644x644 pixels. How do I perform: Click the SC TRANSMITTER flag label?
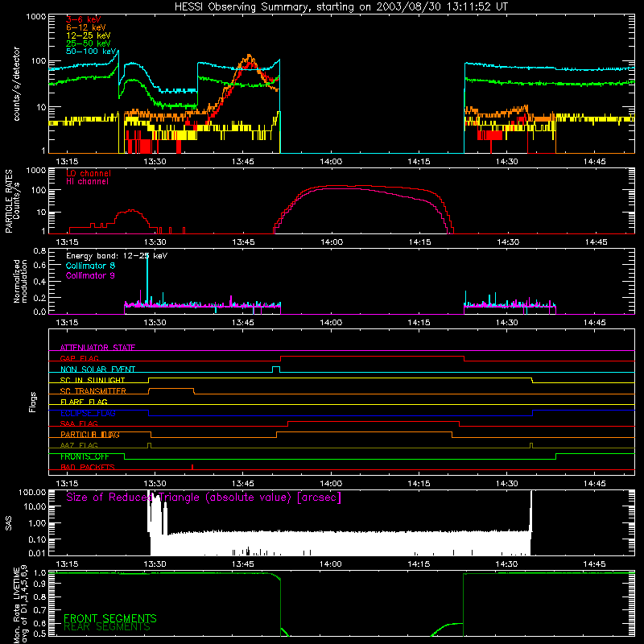pos(93,391)
